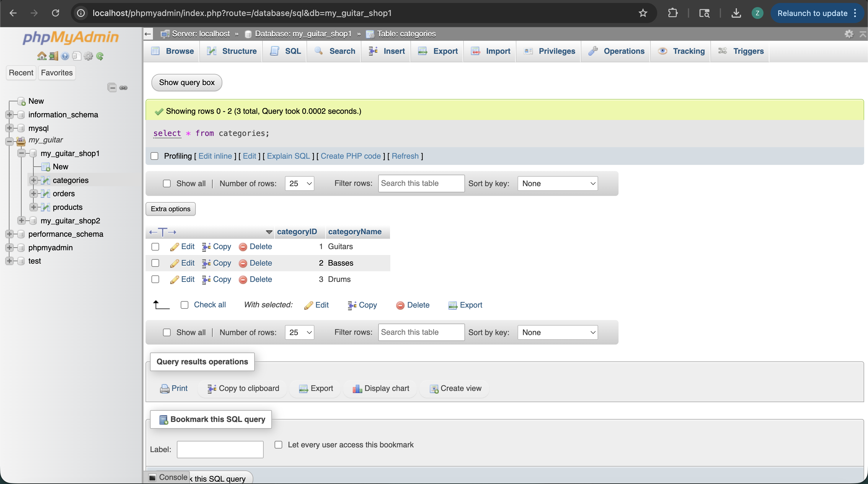Tick the Check all checkbox
Screen dimensions: 868x484
click(x=185, y=305)
